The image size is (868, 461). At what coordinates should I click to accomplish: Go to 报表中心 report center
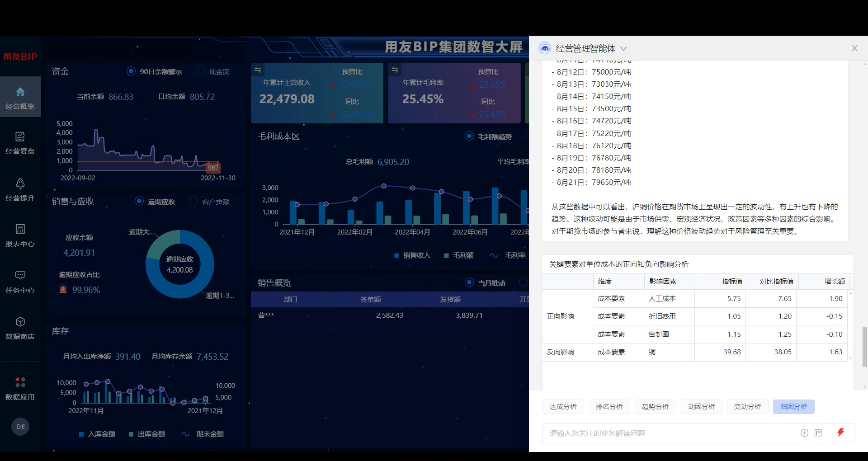click(x=20, y=235)
